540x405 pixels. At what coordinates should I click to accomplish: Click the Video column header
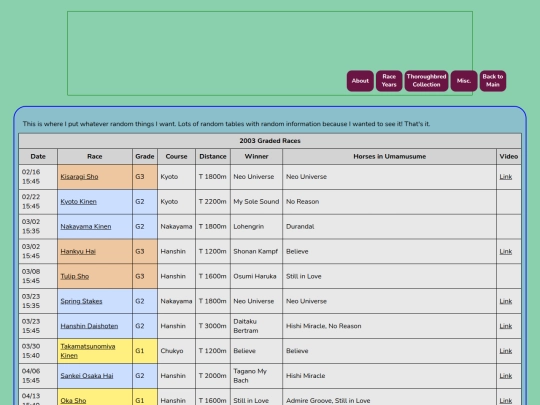point(509,156)
